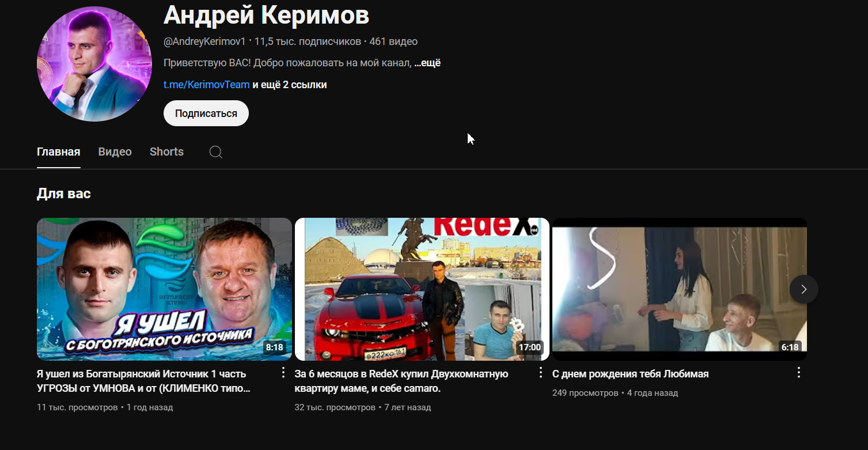Click the next arrow to see more videos
The height and width of the screenshot is (450, 868).
803,289
